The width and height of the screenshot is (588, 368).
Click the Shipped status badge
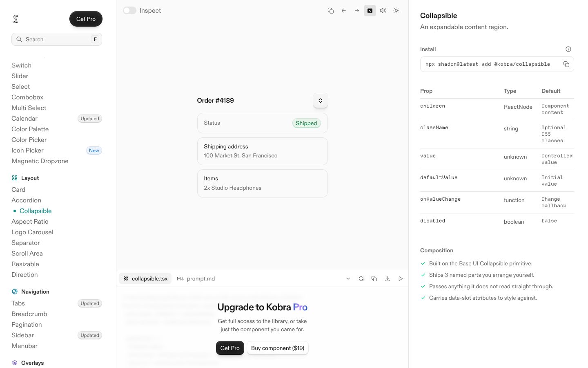click(x=306, y=123)
